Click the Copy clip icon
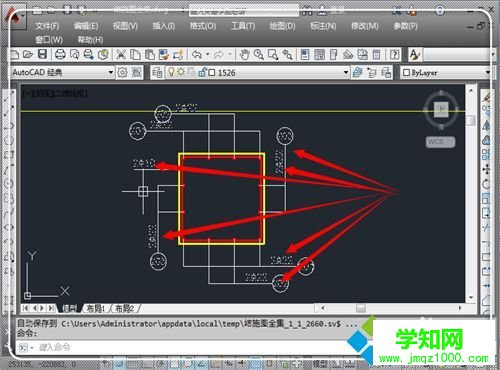 (x=135, y=54)
